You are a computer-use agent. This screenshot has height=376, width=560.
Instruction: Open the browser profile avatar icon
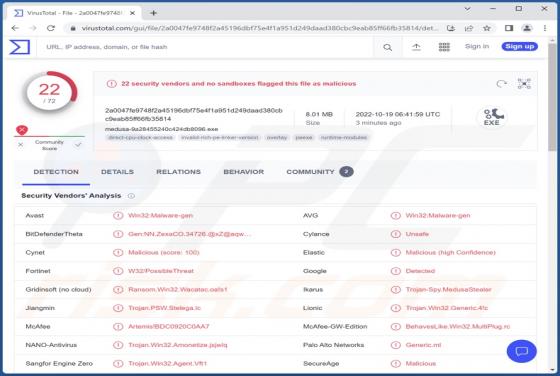point(527,28)
